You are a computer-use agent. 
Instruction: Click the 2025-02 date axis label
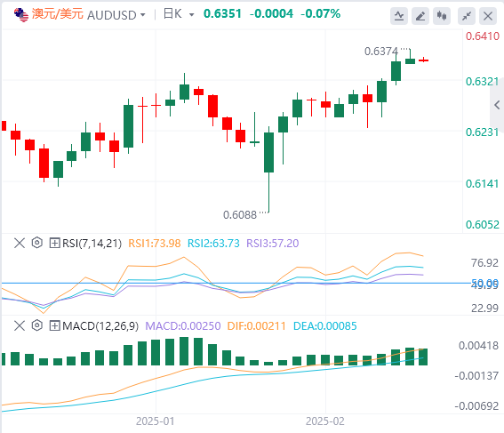pos(324,421)
